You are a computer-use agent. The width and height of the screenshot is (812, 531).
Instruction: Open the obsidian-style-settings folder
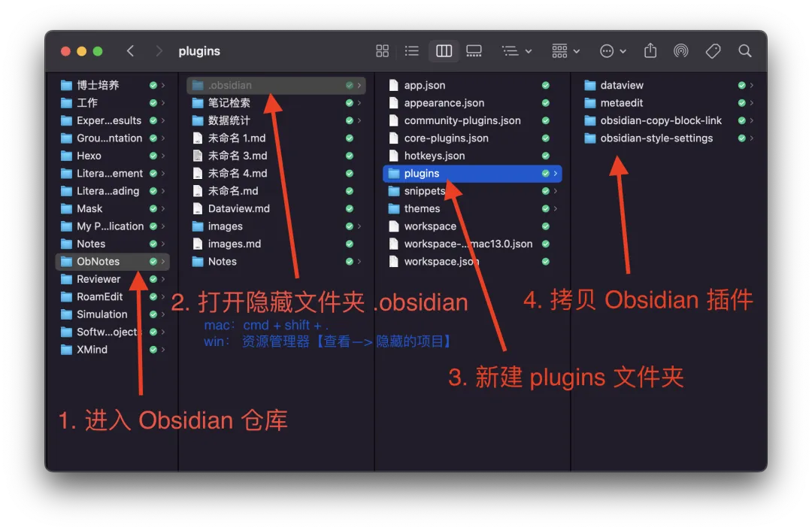click(x=668, y=138)
